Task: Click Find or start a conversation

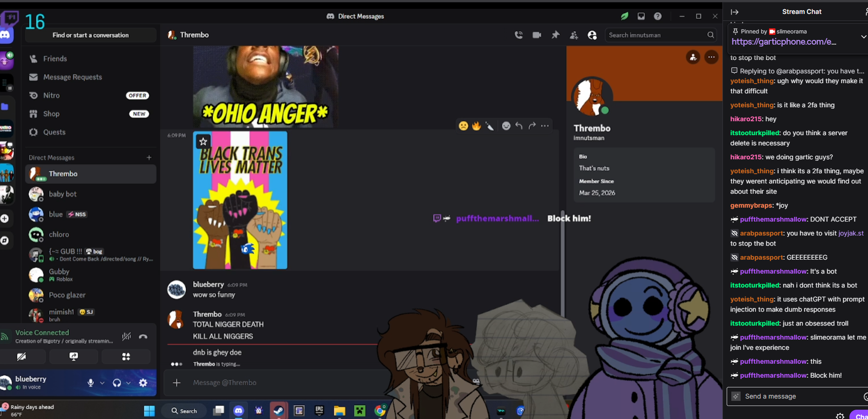Action: 90,35
